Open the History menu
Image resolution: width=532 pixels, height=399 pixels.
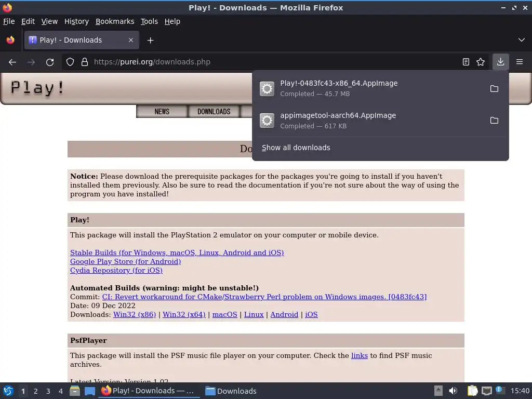click(x=76, y=21)
